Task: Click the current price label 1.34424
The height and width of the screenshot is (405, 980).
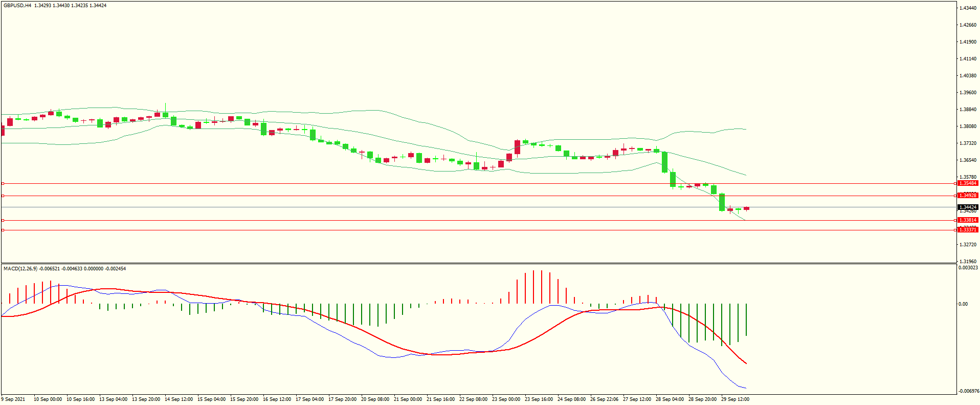Action: [968, 207]
